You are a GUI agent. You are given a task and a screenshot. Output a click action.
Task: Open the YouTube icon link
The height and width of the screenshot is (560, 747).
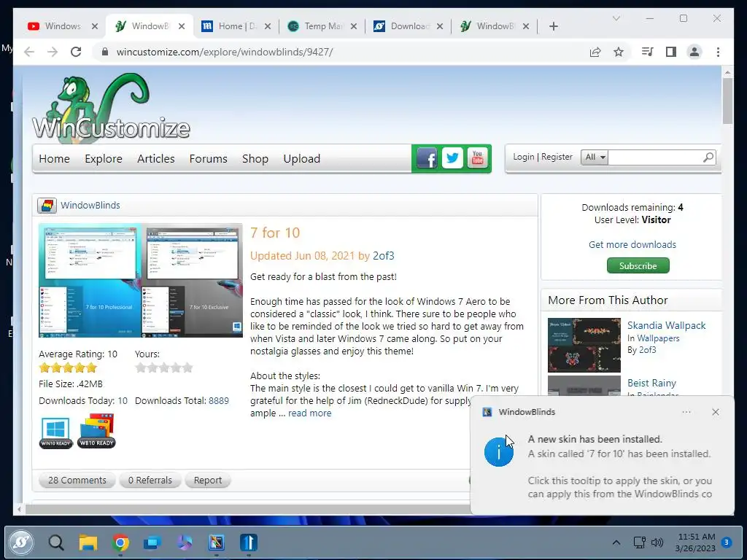point(477,157)
